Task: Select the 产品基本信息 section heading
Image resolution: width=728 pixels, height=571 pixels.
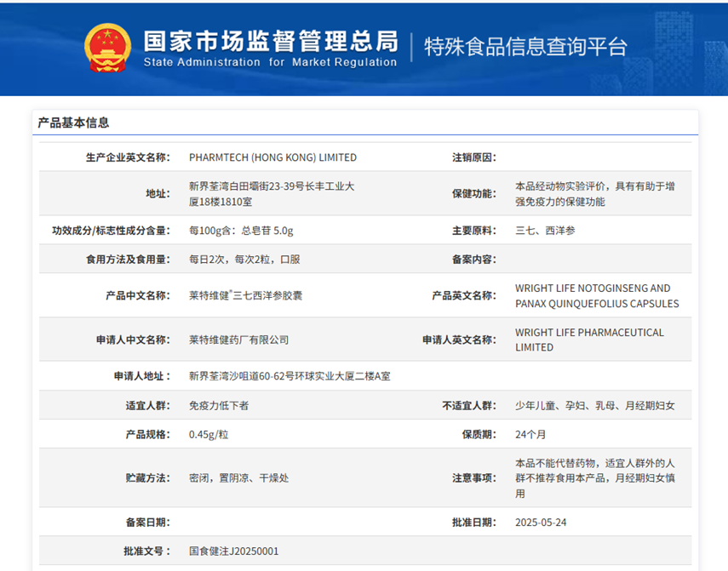Action: (x=73, y=123)
